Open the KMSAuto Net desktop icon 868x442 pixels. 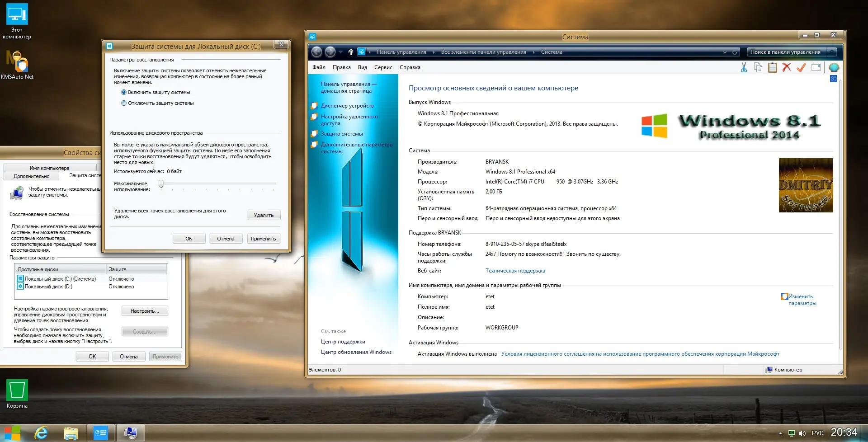tap(17, 65)
